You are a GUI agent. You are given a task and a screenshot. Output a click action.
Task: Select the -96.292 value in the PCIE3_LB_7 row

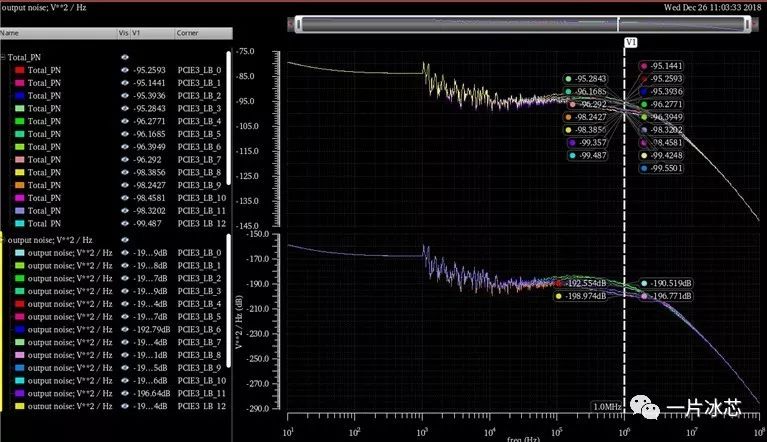click(147, 159)
